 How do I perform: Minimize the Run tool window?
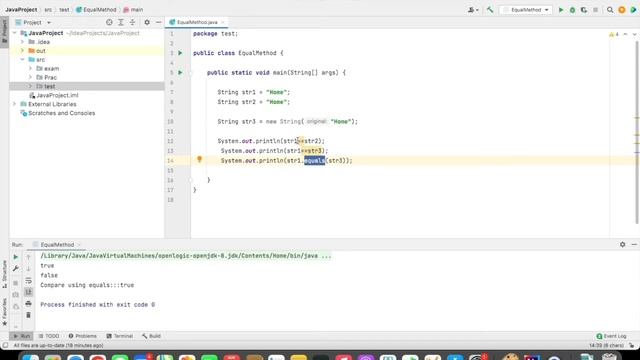point(634,244)
